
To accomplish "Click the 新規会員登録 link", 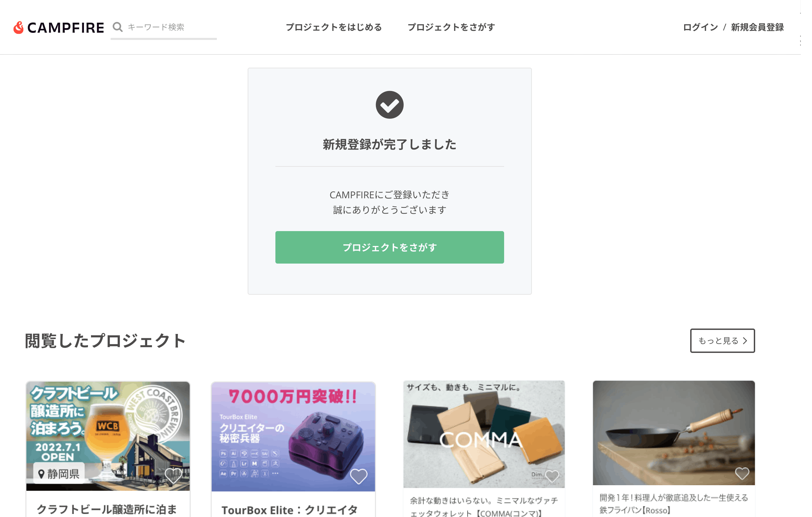I will pyautogui.click(x=757, y=27).
